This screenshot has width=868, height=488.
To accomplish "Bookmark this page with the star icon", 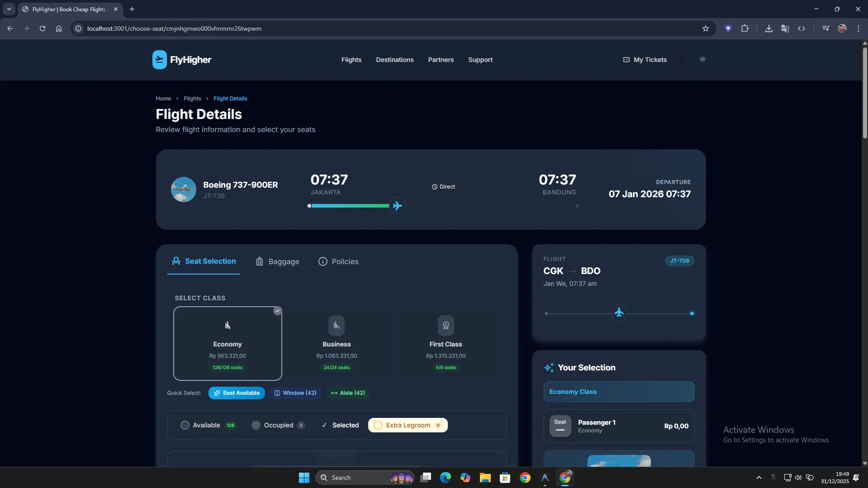I will pos(705,28).
